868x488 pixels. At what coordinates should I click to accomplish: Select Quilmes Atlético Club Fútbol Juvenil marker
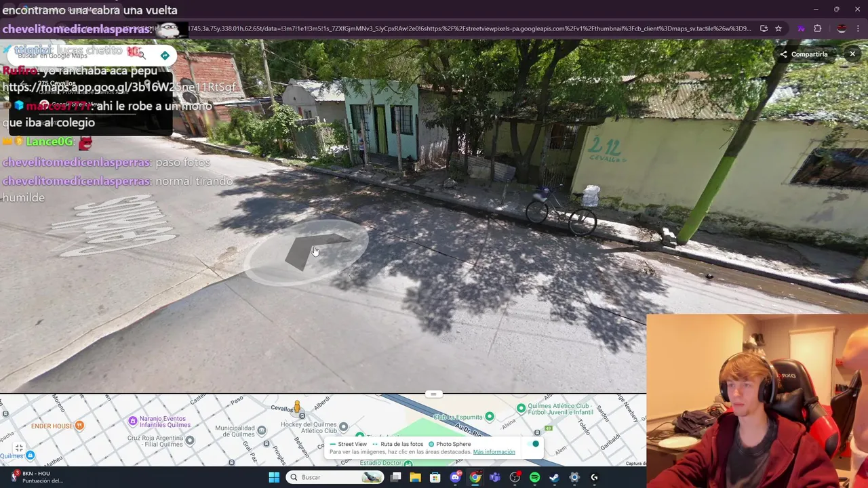tap(521, 408)
